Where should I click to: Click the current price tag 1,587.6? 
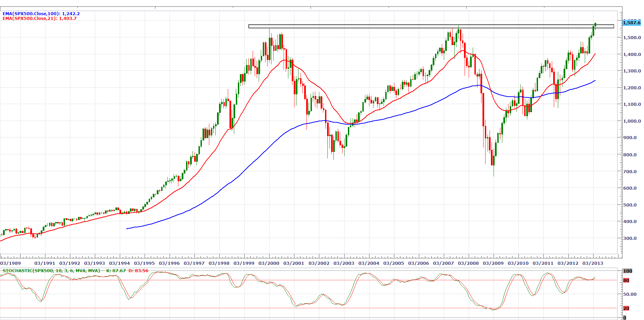click(x=632, y=23)
